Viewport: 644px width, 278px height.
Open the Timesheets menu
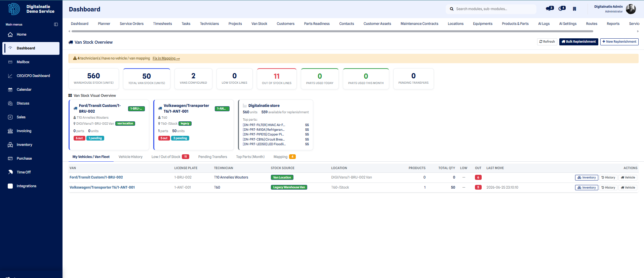(162, 24)
